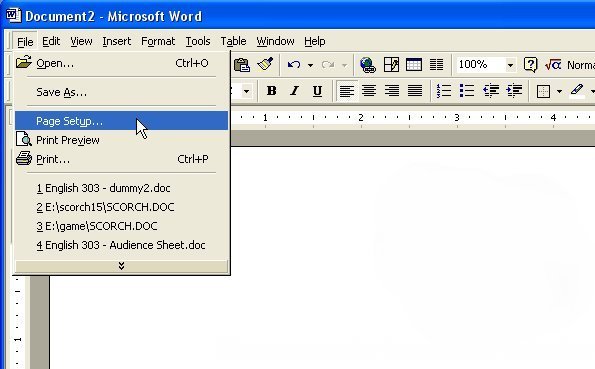Click the Open folder icon in the File menu
Viewport: 595px width, 369px height.
(x=24, y=62)
